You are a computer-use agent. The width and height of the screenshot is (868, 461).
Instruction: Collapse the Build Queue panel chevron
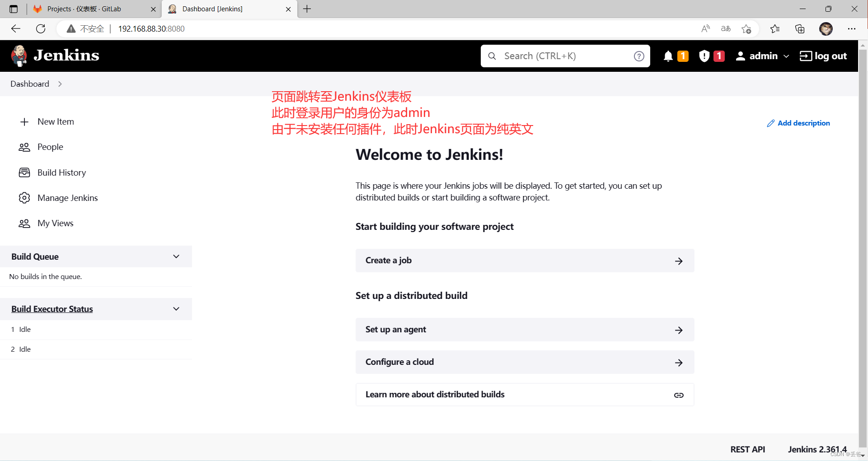coord(176,256)
